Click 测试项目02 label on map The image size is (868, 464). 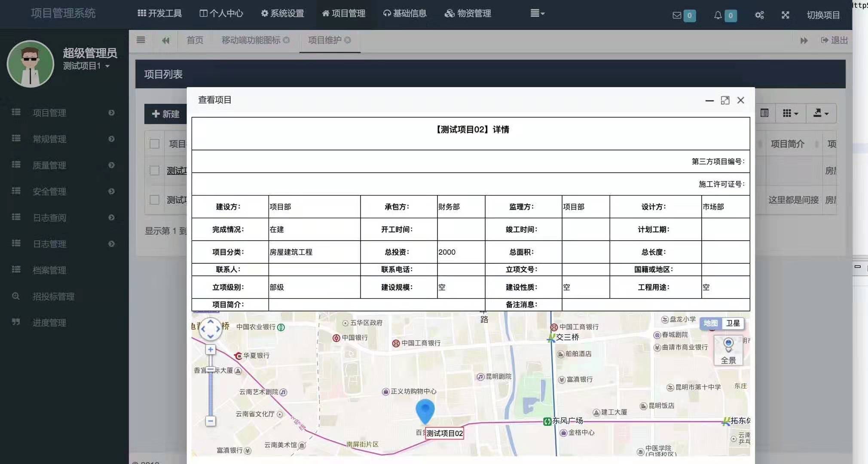coord(444,433)
